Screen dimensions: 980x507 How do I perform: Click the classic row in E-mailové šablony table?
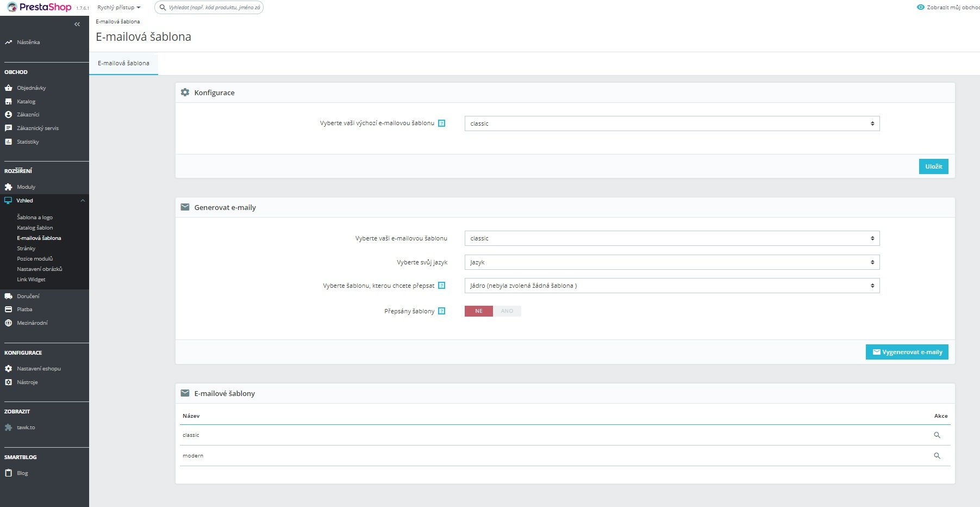pyautogui.click(x=565, y=435)
